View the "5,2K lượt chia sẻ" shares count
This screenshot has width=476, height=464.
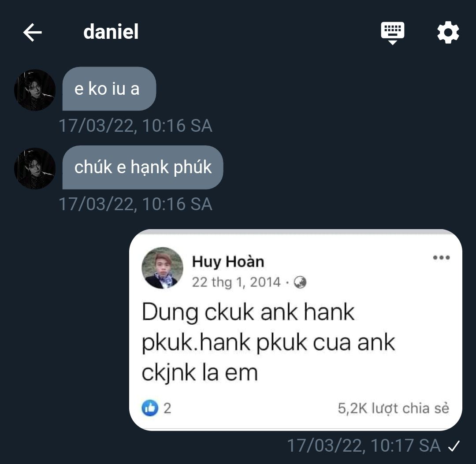(x=394, y=408)
